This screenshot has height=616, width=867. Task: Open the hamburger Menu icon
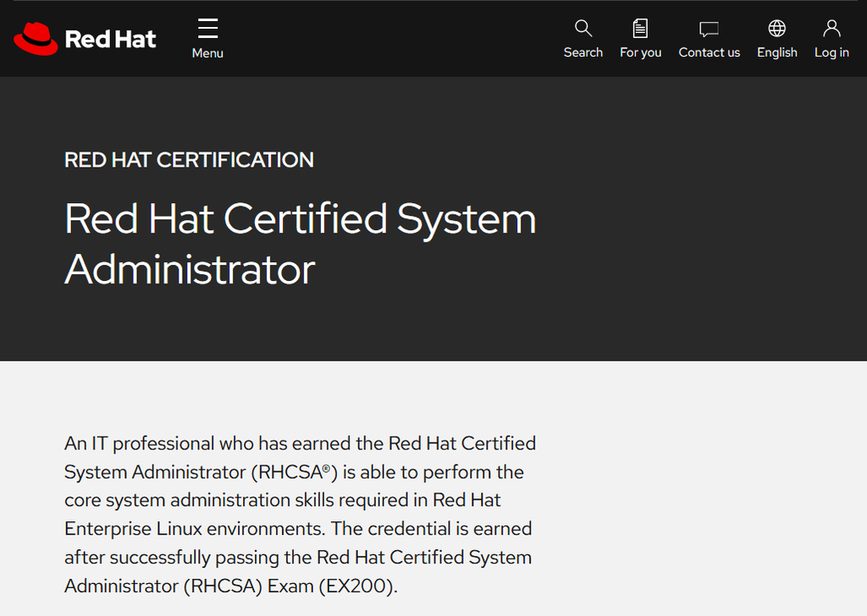coord(207,26)
